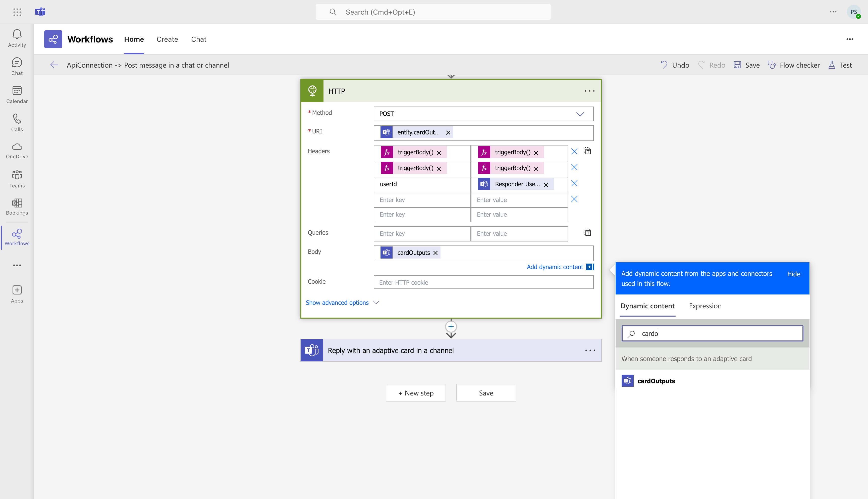Delete the userId header row
The height and width of the screenshot is (499, 868).
(x=574, y=183)
